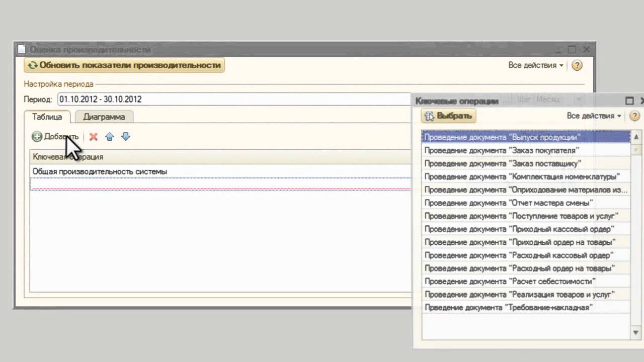
Task: Select 'Расходный кассовый ордер' operation
Action: point(526,255)
